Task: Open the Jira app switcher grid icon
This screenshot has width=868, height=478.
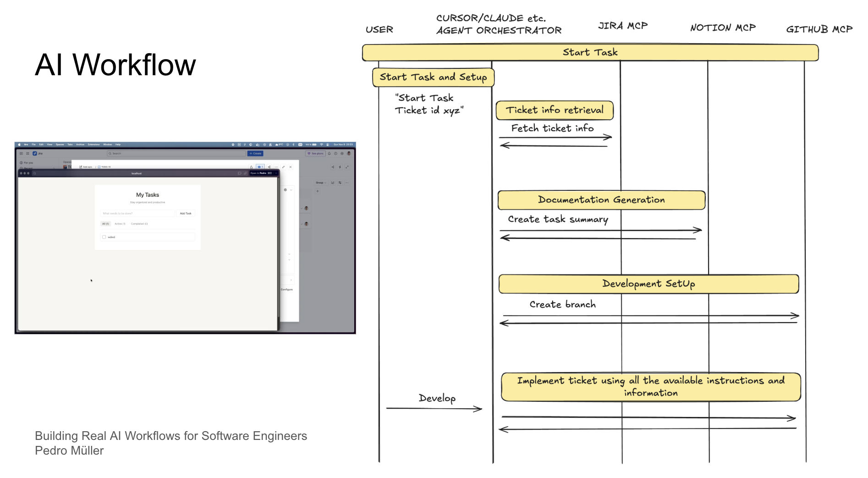Action: [x=27, y=153]
